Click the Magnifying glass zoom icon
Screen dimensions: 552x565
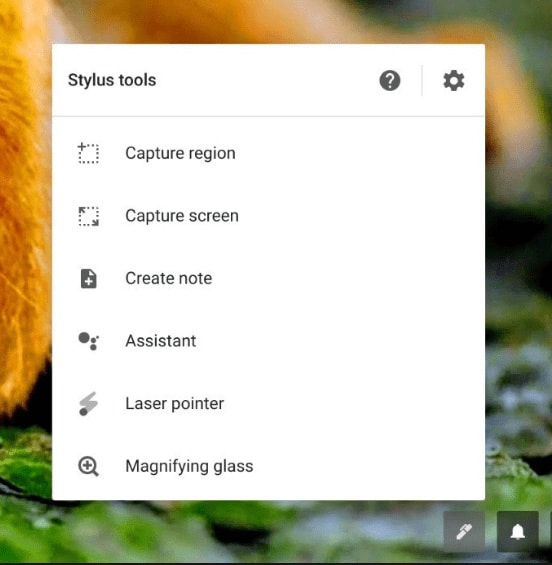click(88, 466)
